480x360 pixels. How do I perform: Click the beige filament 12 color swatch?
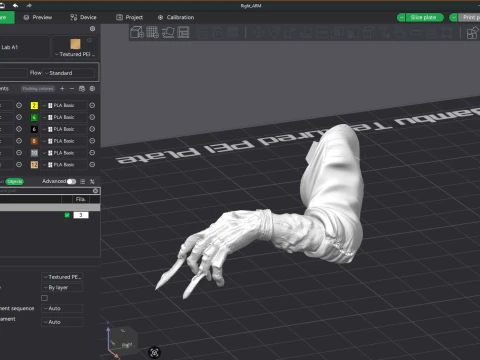[34, 165]
